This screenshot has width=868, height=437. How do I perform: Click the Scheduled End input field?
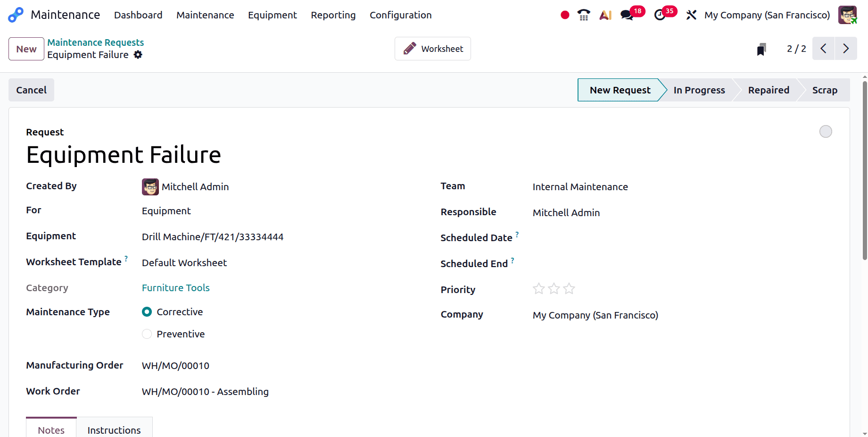[682, 264]
